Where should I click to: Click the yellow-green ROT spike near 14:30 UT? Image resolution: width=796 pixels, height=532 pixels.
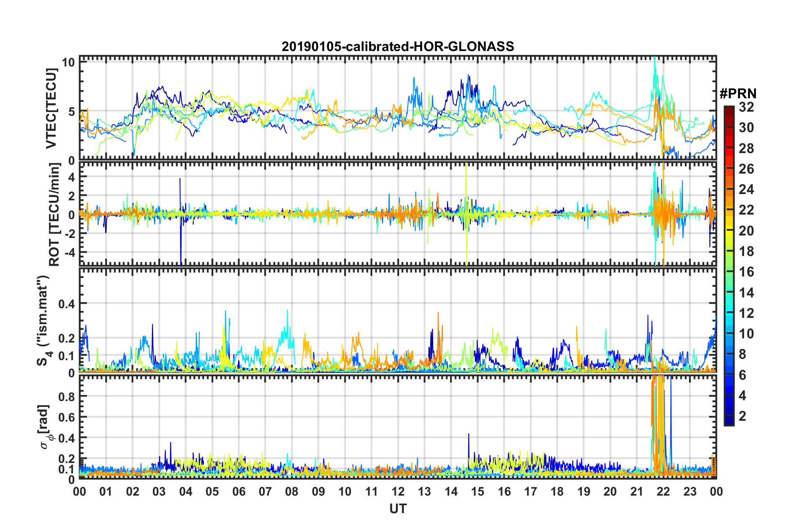(x=466, y=213)
